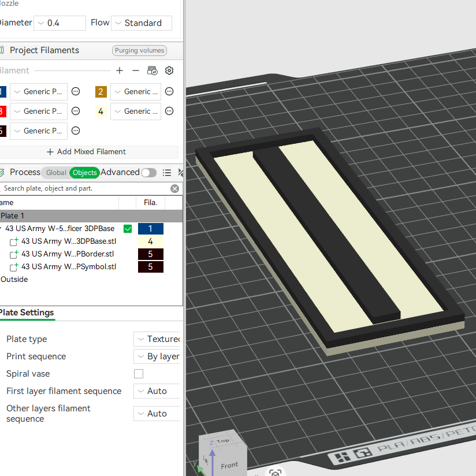Change filament 5 assignment of PBorder.stl
This screenshot has height=476, width=476.
[151, 254]
